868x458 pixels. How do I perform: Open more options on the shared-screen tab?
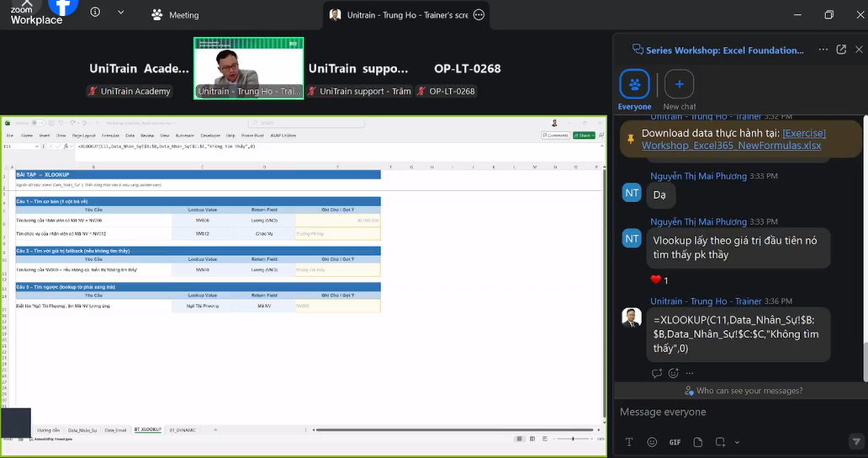tap(479, 15)
